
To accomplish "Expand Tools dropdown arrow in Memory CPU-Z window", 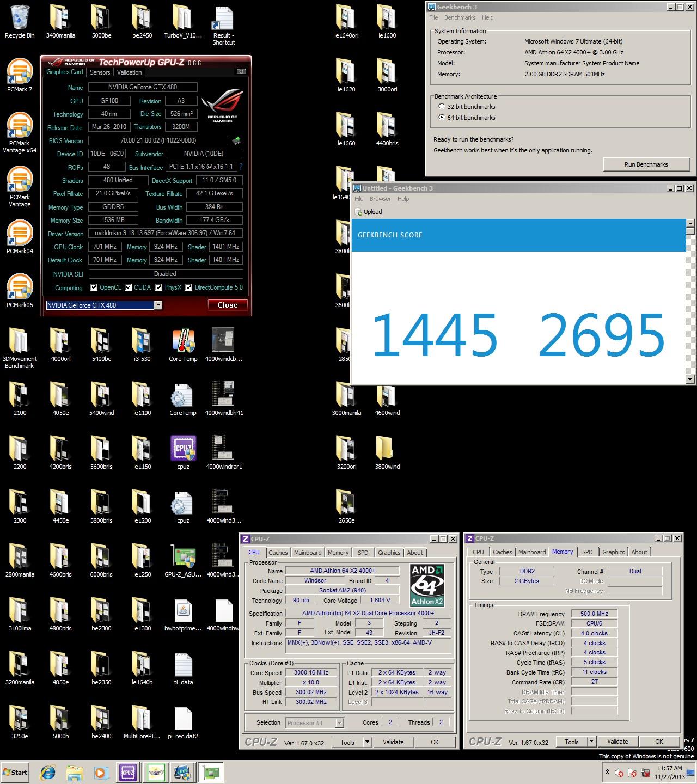I will coord(591,742).
